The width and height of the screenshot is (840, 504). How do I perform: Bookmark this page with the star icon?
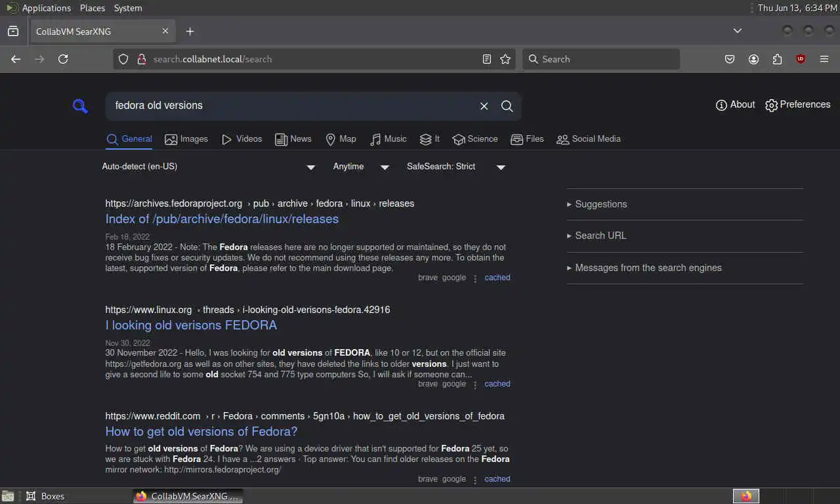tap(505, 59)
